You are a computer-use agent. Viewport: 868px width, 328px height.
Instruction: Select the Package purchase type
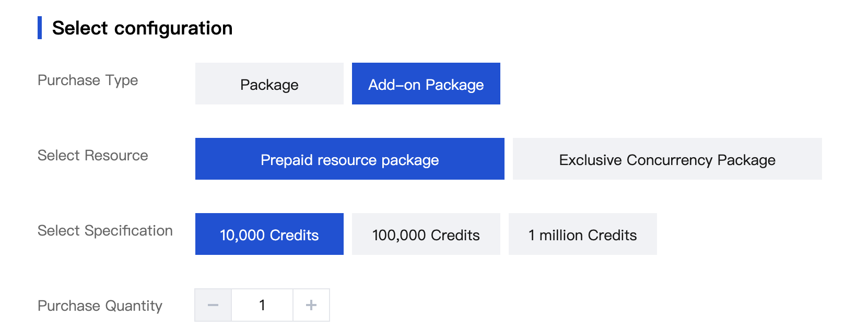coord(269,84)
